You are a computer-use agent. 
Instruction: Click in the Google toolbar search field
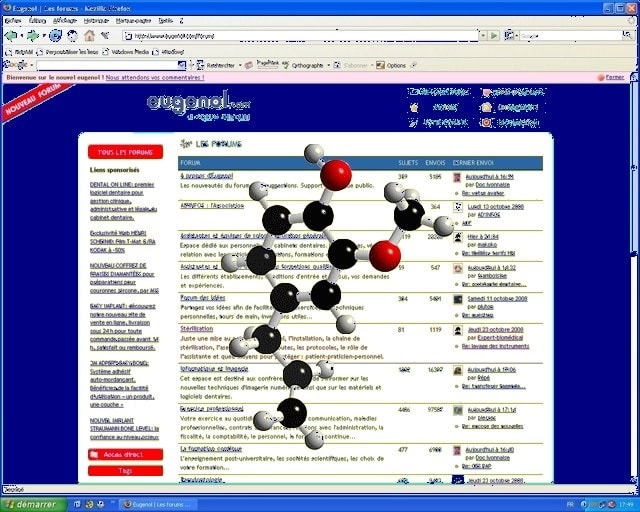pos(107,65)
